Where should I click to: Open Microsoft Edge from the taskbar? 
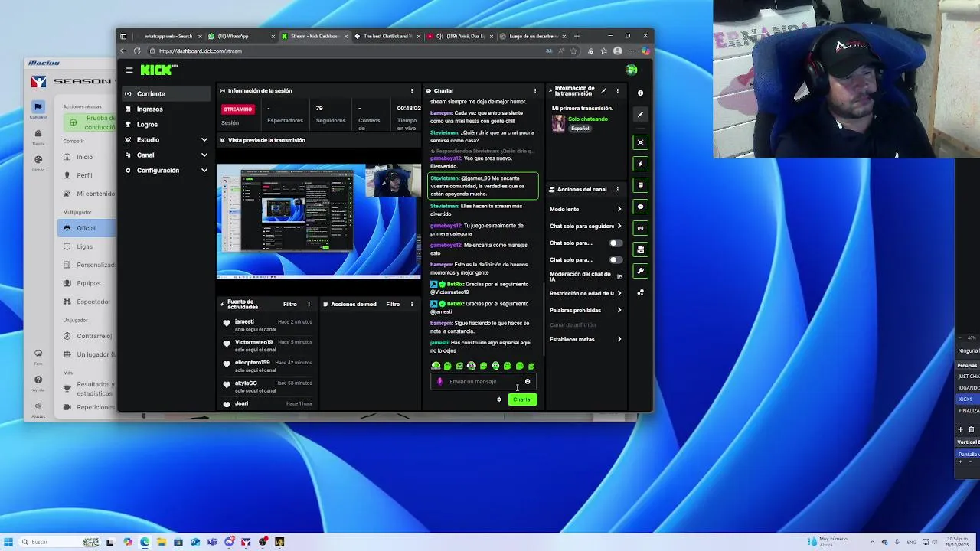[145, 542]
